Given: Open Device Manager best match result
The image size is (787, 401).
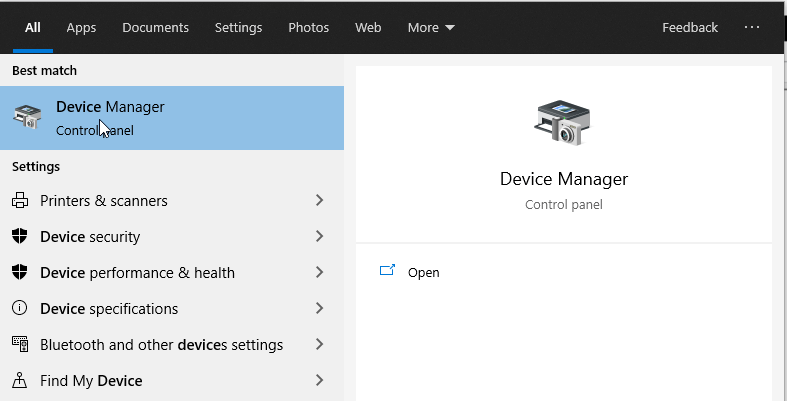Looking at the screenshot, I should tap(172, 118).
